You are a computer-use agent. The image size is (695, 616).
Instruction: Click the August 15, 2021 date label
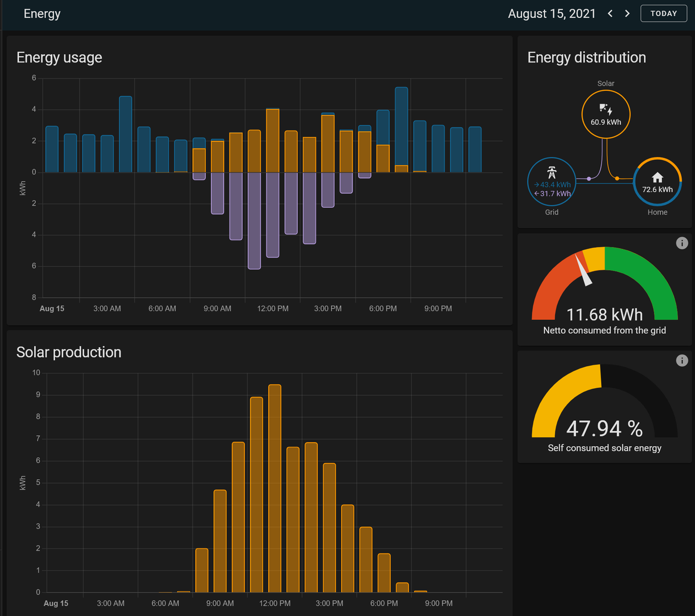pos(552,14)
